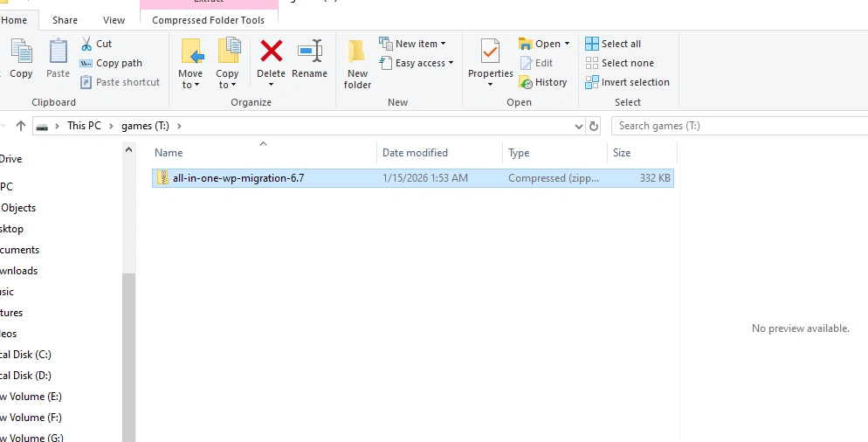Click the navigation pane scrollbar thumb
This screenshot has height=442, width=868.
(128, 357)
